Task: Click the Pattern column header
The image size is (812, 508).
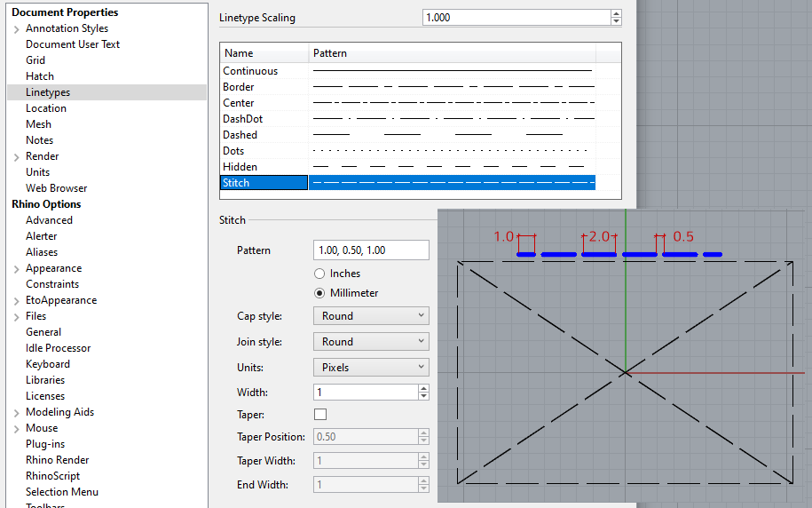Action: 452,53
